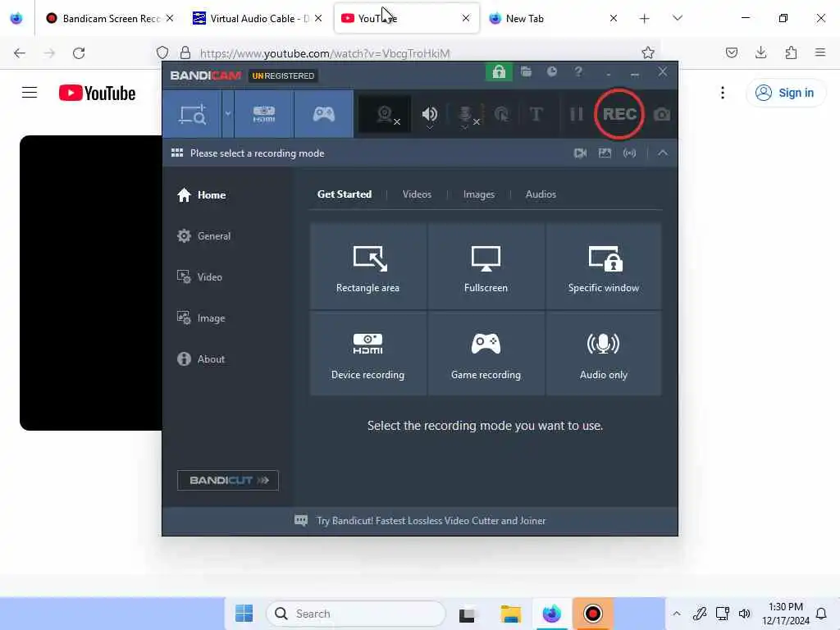Open YouTube guide hamburger menu
Viewport: 840px width, 630px height.
(30, 93)
